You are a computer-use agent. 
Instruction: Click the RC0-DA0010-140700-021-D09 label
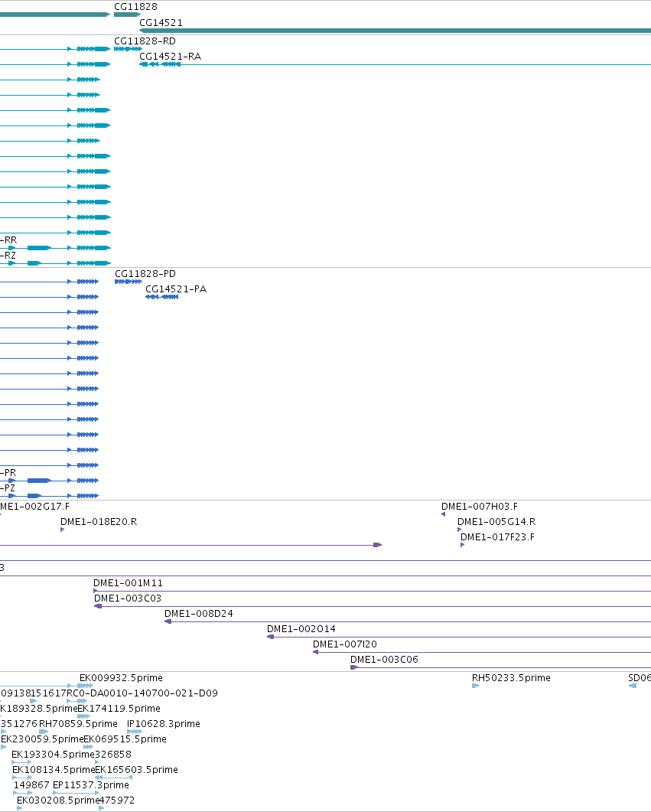(142, 693)
